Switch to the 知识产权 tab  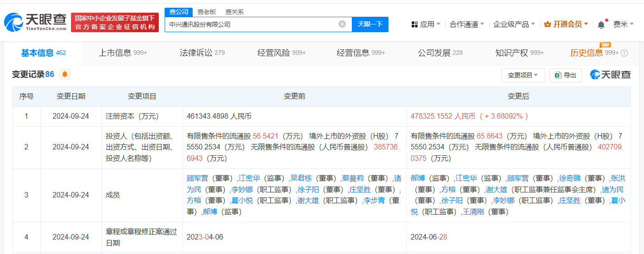[x=520, y=53]
